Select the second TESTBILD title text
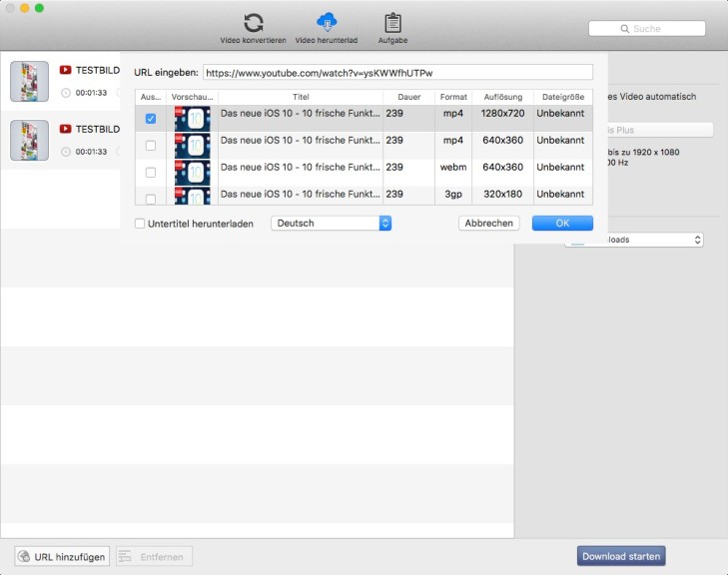The height and width of the screenshot is (575, 728). tap(98, 129)
